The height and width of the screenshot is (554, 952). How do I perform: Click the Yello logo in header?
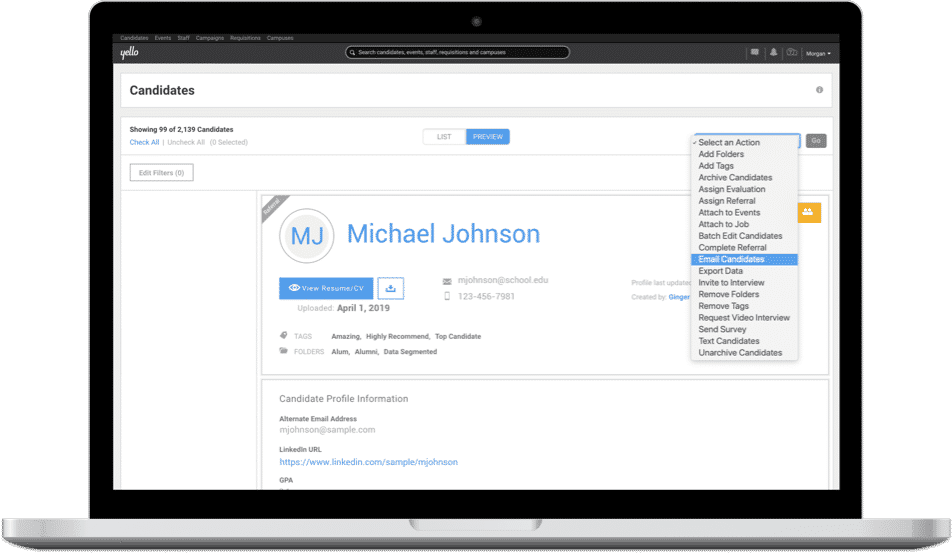pyautogui.click(x=128, y=53)
